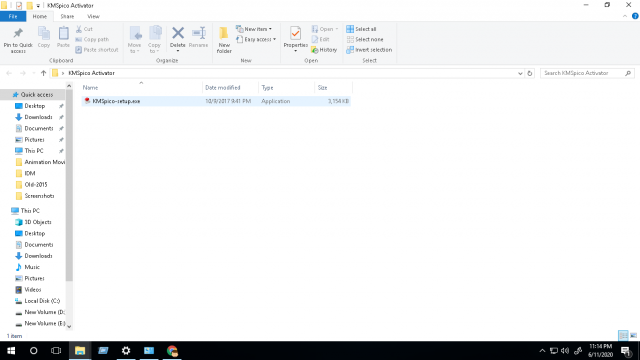Image resolution: width=640 pixels, height=360 pixels.
Task: Open pinned Pictures under Quick access
Action: coord(34,140)
